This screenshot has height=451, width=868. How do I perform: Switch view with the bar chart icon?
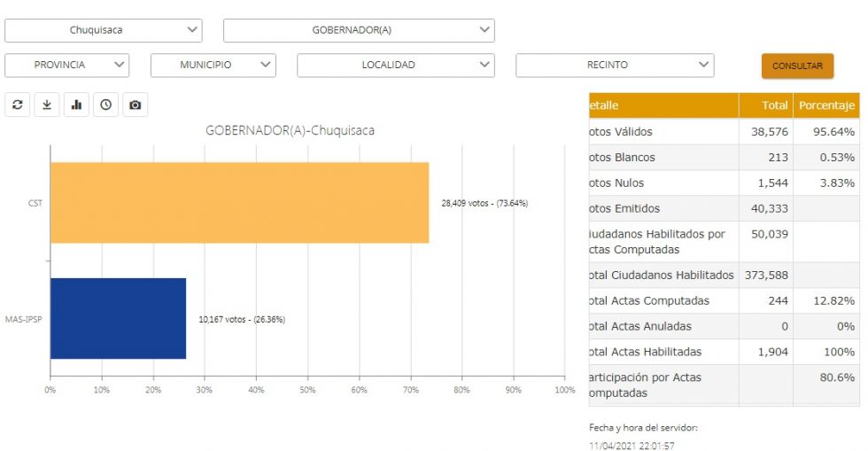[76, 105]
